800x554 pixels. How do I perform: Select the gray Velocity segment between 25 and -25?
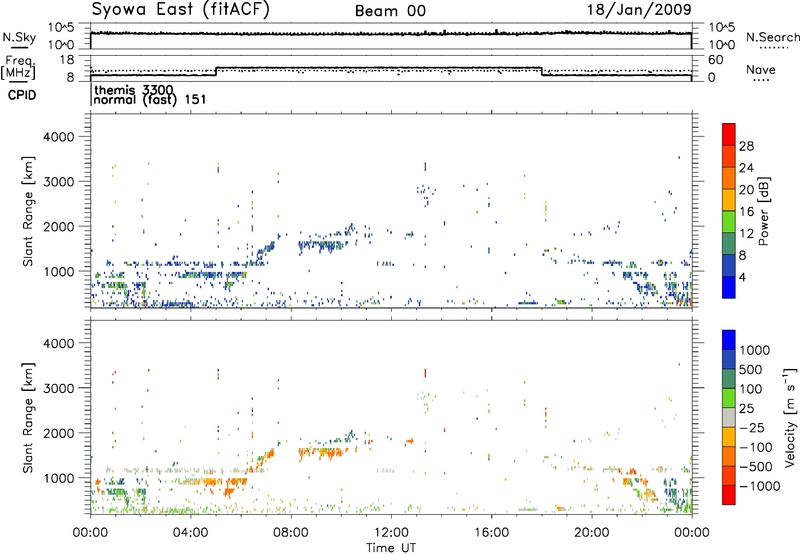point(729,417)
